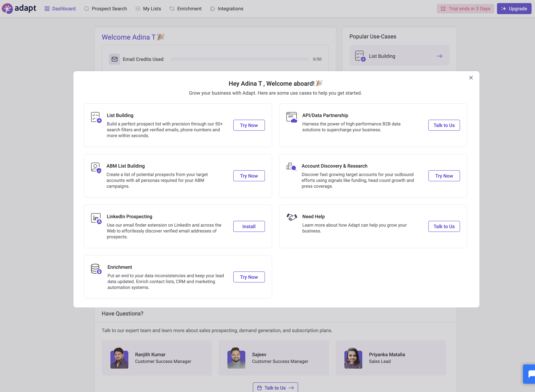
Task: Click the LinkedIn Prospecting icon
Action: (96, 219)
